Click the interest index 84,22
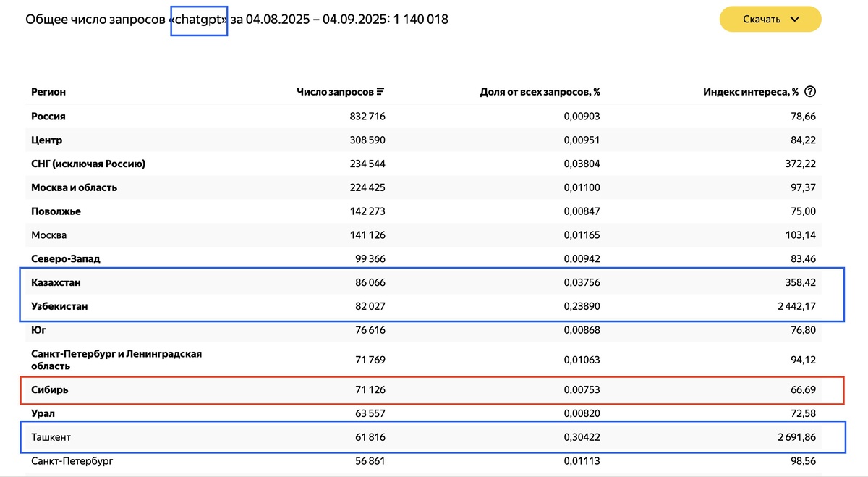Viewport: 868px width, 477px height. 803,140
